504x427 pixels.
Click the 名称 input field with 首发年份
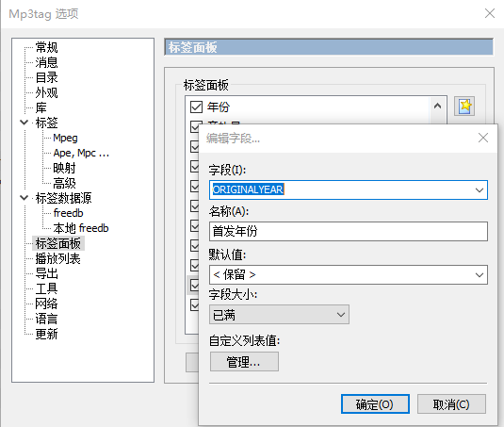(x=349, y=231)
